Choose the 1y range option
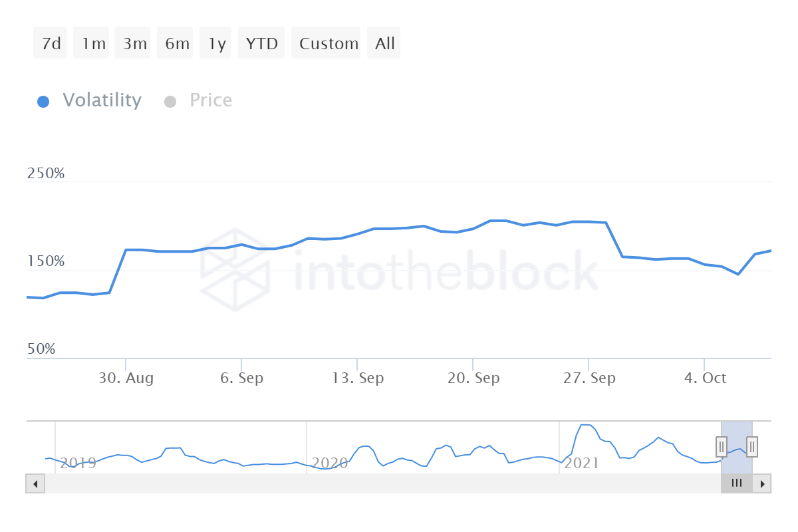Image resolution: width=798 pixels, height=532 pixels. tap(217, 44)
